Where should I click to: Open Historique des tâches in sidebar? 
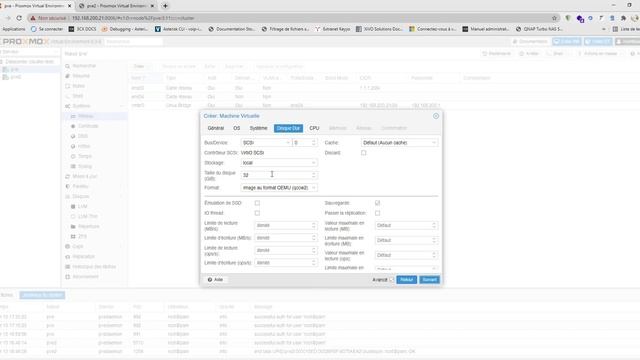(94, 267)
